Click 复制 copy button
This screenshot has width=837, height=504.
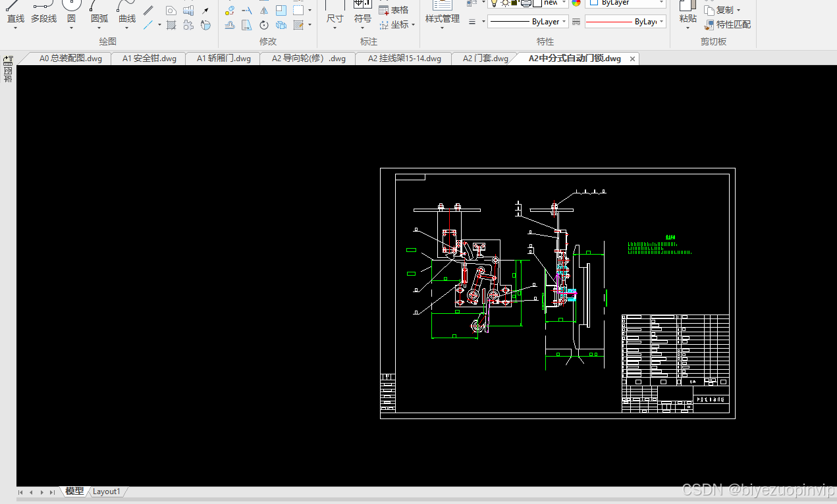click(x=722, y=10)
